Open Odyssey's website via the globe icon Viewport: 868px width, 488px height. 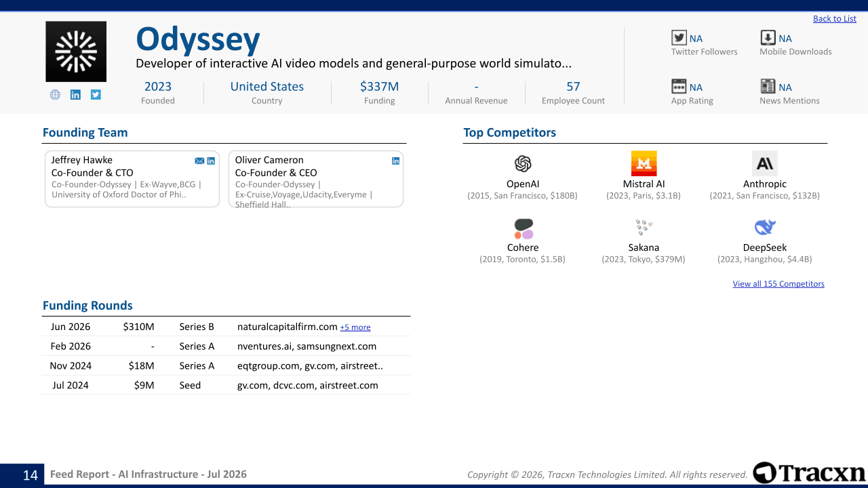(55, 95)
